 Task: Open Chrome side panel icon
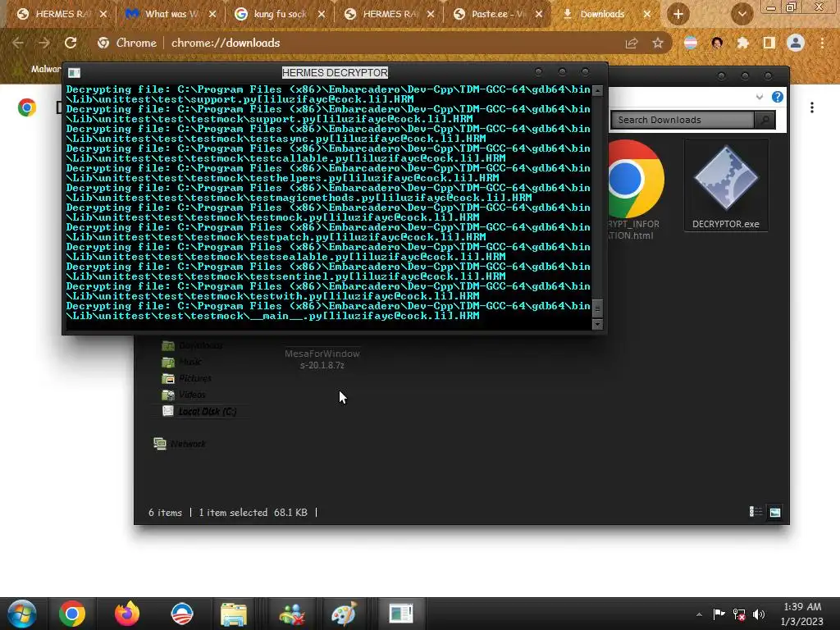769,43
